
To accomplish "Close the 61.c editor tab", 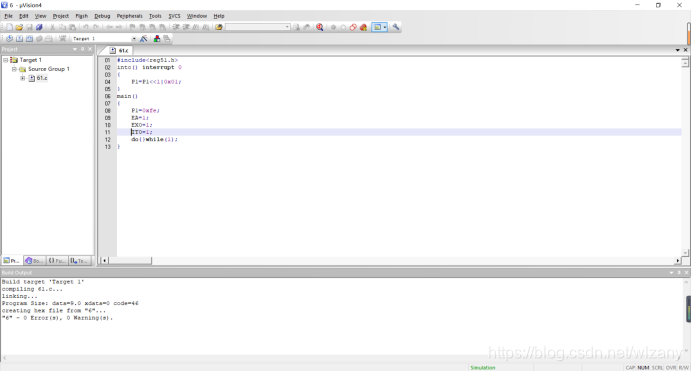I will click(x=685, y=50).
